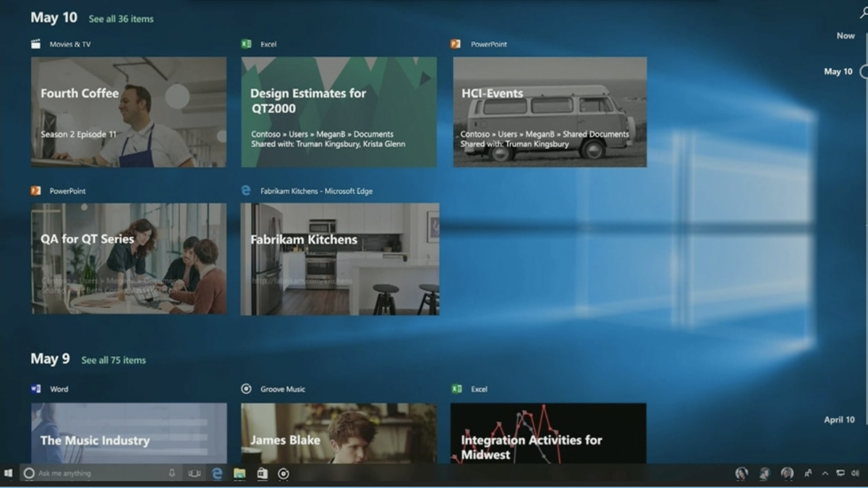Jump to Now on the timeline
The image size is (868, 488).
(846, 35)
